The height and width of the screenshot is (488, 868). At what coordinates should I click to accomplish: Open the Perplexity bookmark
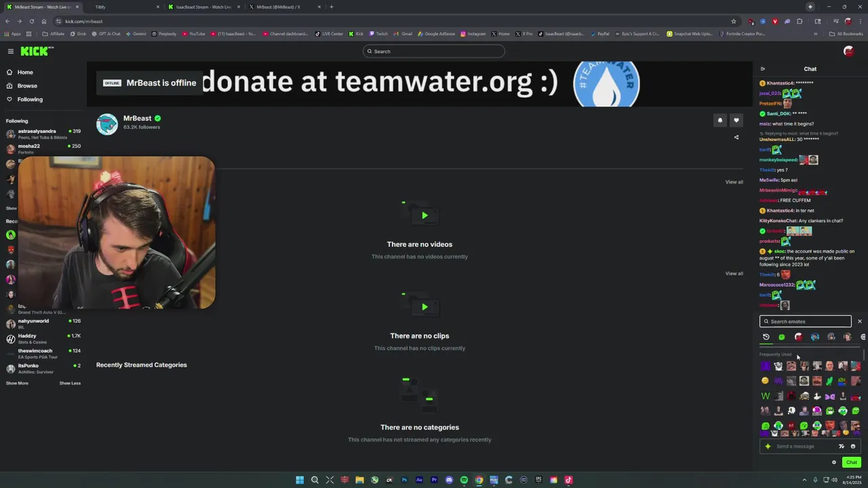click(164, 34)
